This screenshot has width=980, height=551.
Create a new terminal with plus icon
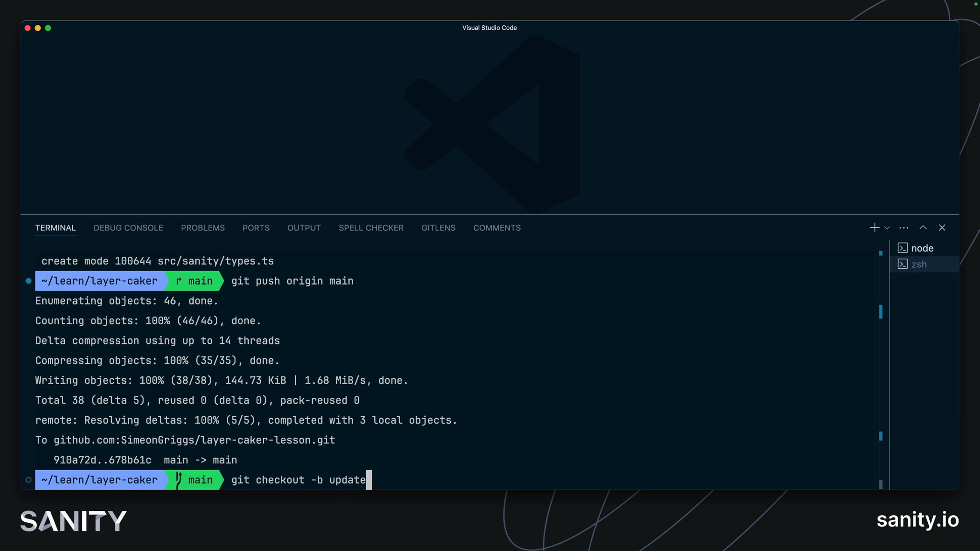coord(874,228)
